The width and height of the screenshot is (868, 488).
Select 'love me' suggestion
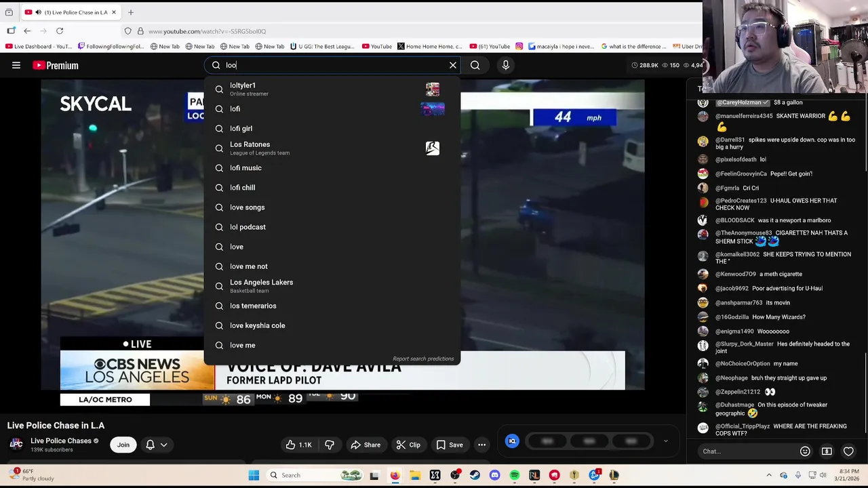(332, 345)
